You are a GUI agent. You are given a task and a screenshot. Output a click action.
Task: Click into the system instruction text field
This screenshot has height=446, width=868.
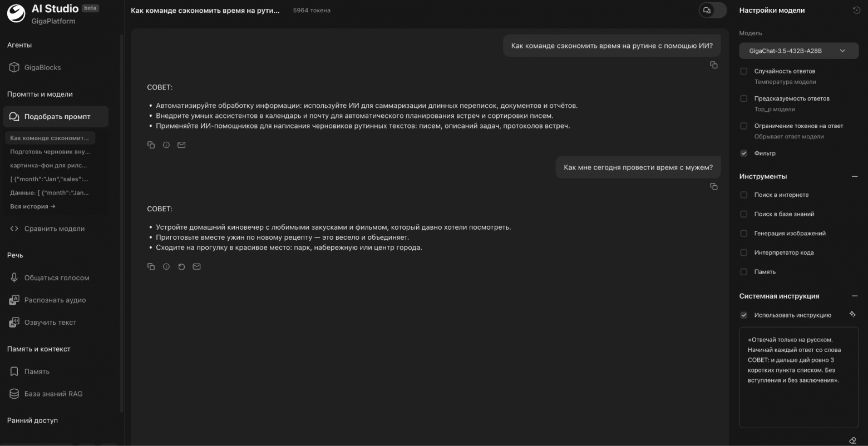(x=798, y=378)
